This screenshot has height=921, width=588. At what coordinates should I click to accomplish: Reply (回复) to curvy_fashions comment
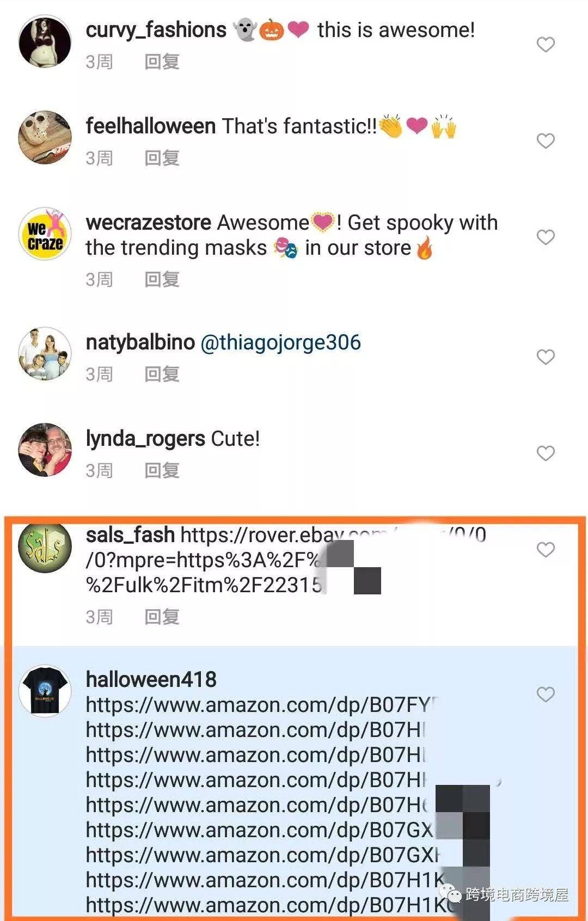click(x=162, y=62)
